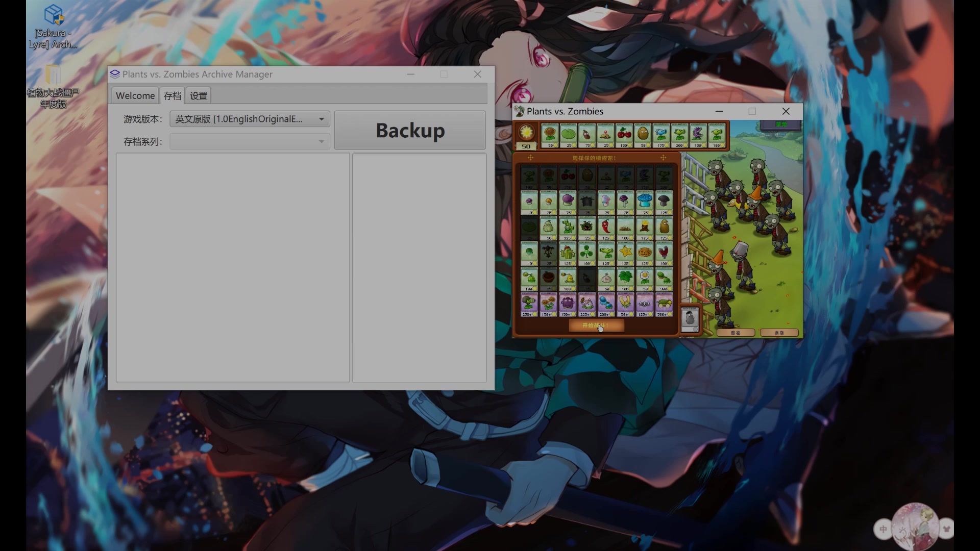Pick the Starfruit seed packet

pyautogui.click(x=625, y=253)
